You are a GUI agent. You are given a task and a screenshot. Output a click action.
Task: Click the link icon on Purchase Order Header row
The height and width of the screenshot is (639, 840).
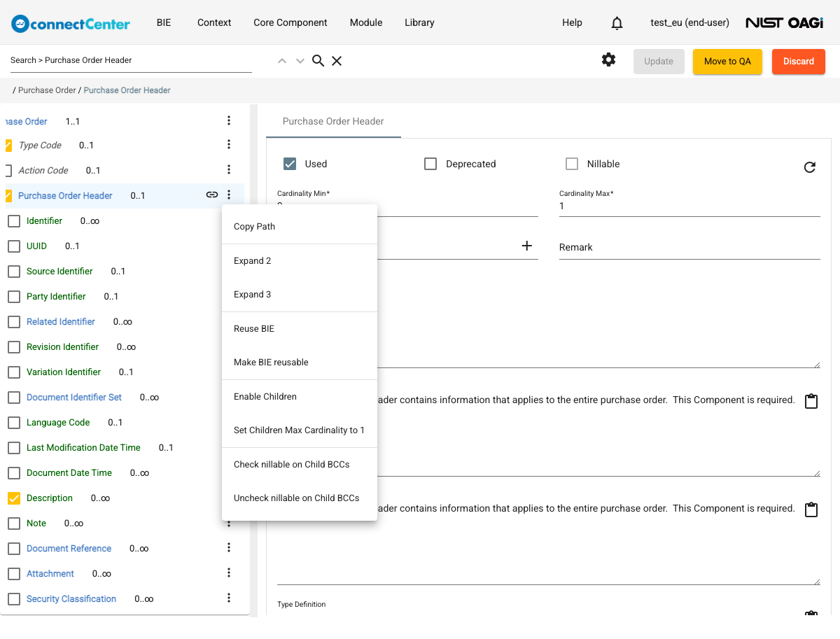point(212,195)
